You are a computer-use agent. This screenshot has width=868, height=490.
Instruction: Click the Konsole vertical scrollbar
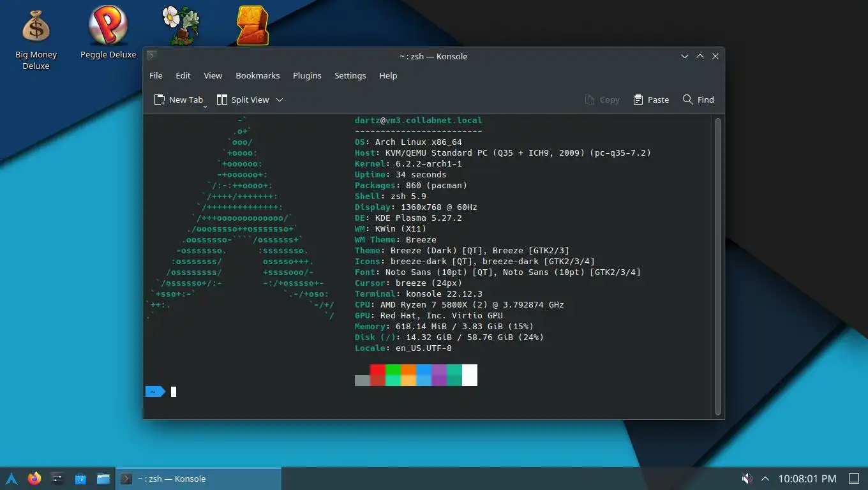(x=719, y=267)
